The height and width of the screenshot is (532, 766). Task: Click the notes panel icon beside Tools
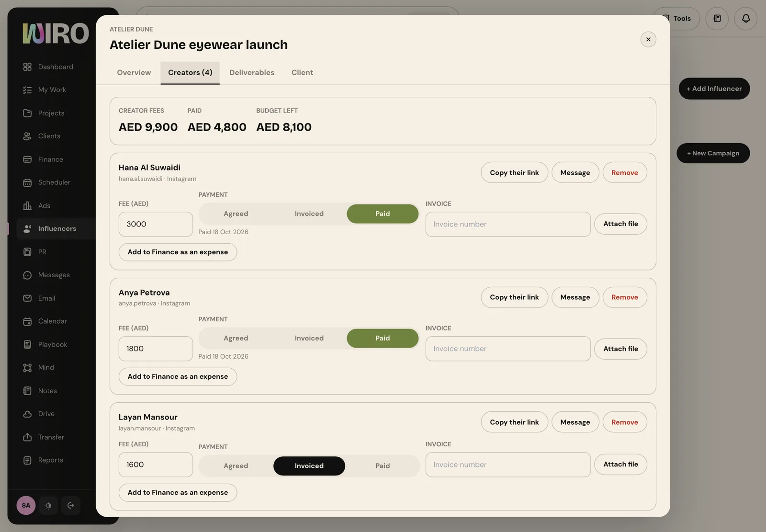717,19
